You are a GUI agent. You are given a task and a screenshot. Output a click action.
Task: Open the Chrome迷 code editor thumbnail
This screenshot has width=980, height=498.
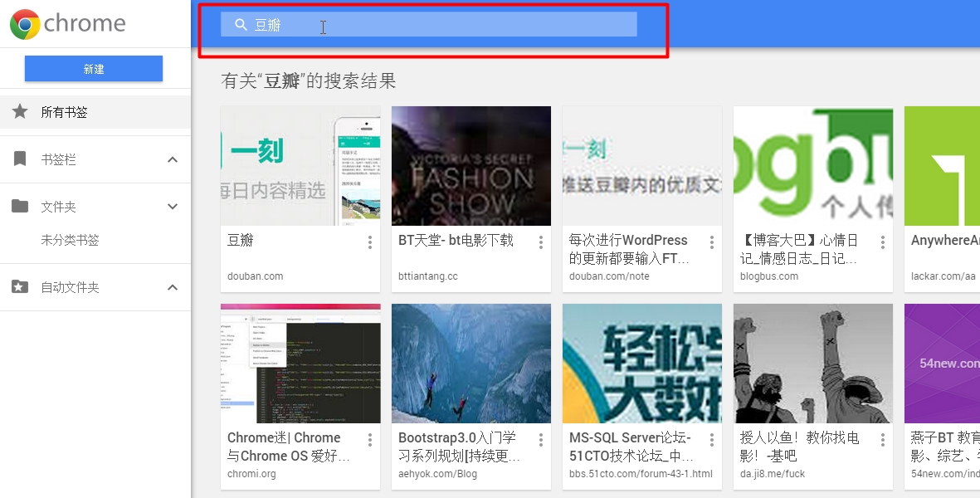(300, 364)
